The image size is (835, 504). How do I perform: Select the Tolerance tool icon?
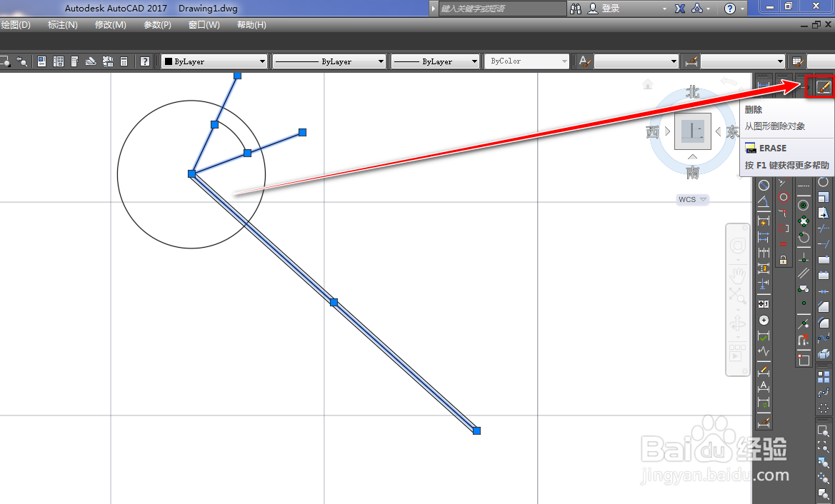(764, 304)
